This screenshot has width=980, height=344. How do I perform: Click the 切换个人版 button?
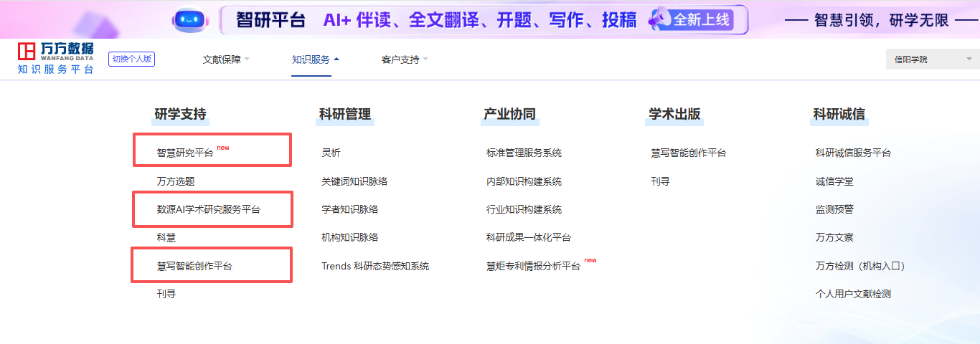pos(131,59)
